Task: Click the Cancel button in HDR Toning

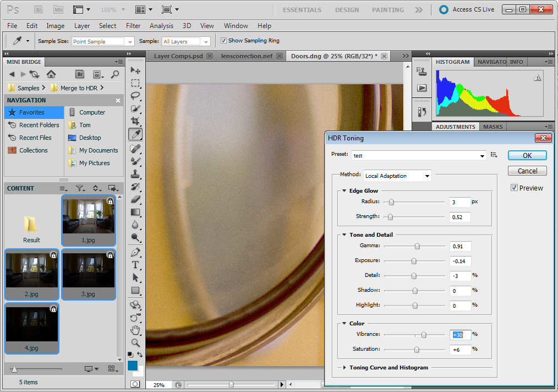Action: [x=527, y=171]
